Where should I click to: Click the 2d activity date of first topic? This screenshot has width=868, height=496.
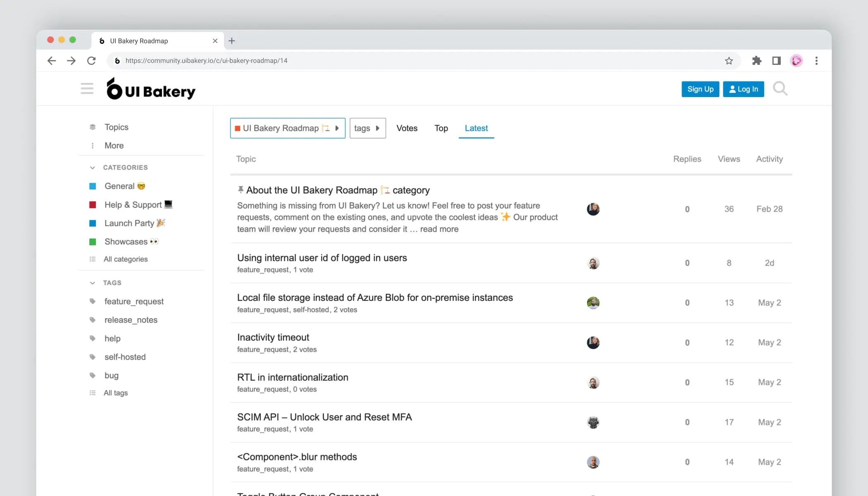click(x=769, y=263)
